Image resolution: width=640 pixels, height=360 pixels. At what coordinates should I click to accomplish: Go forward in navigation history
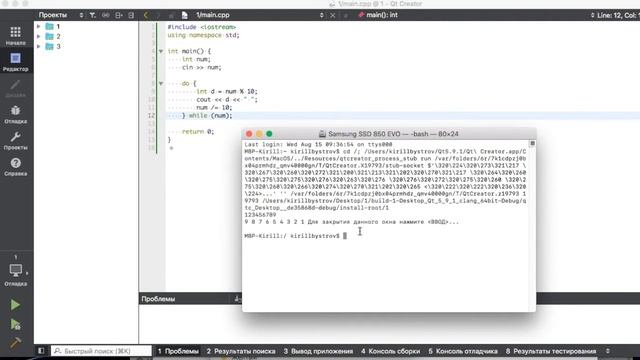coord(158,15)
